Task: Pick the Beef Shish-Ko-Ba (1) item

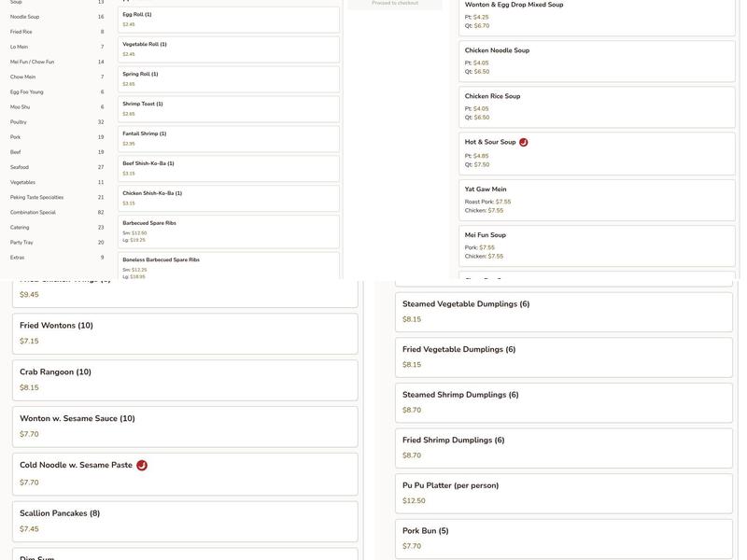Action: pyautogui.click(x=228, y=168)
